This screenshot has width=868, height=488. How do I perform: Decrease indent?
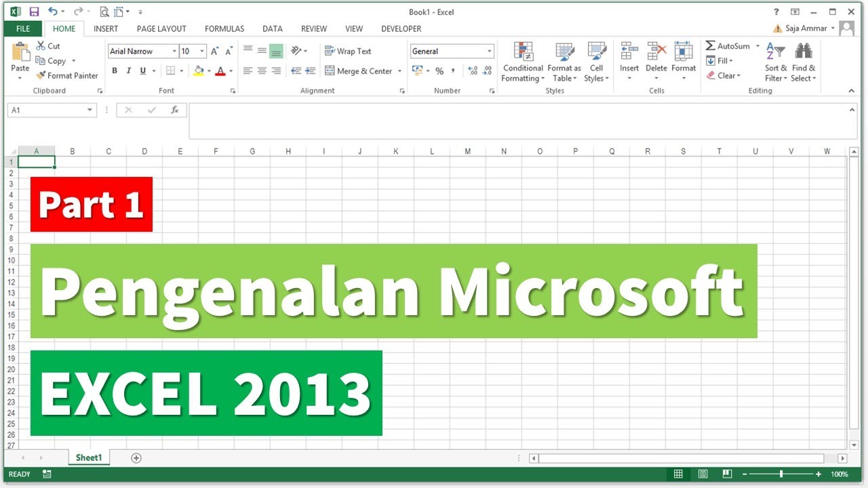click(x=296, y=71)
